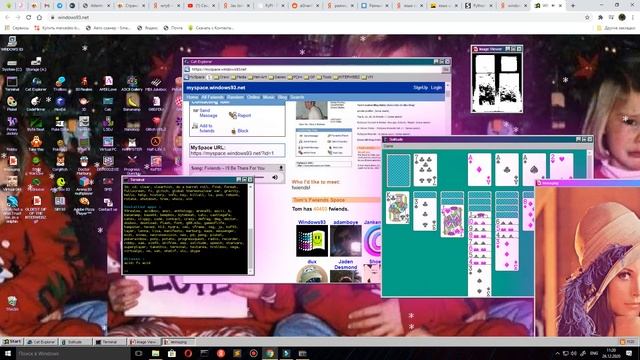Reload the page in the Chrome toolbar
Image resolution: width=640 pixels, height=360 pixels.
pyautogui.click(x=29, y=17)
